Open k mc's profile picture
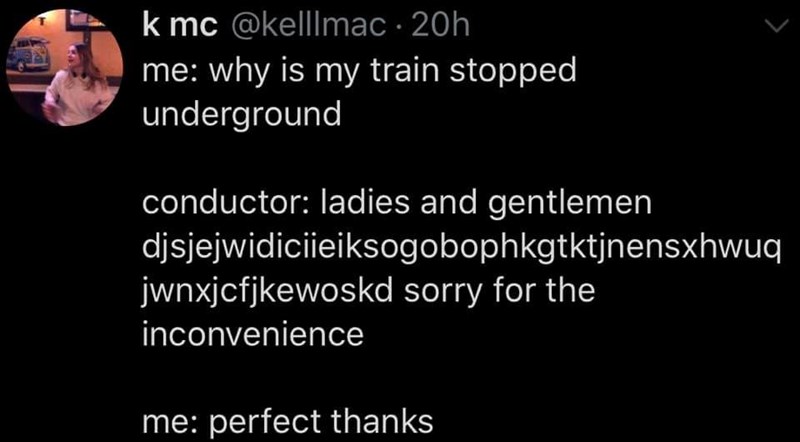This screenshot has height=442, width=800. (63, 68)
